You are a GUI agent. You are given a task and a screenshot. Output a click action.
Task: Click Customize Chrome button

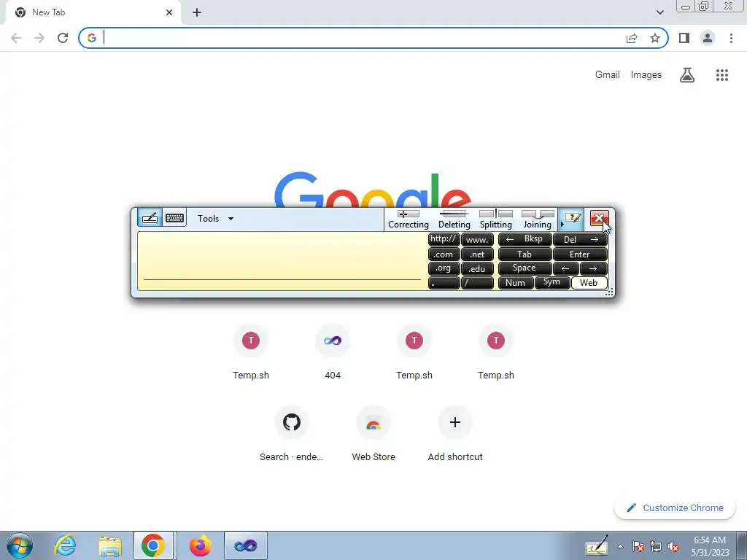(676, 507)
